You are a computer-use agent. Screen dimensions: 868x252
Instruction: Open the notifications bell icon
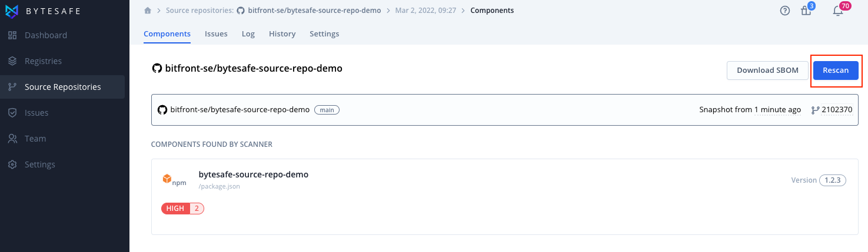(x=838, y=11)
